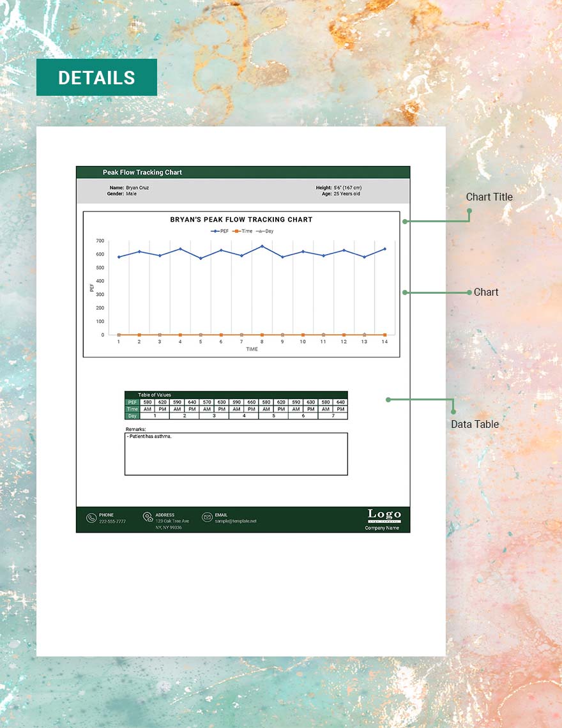The width and height of the screenshot is (562, 728).
Task: Click the green dot beside the Chart callout
Action: point(405,292)
